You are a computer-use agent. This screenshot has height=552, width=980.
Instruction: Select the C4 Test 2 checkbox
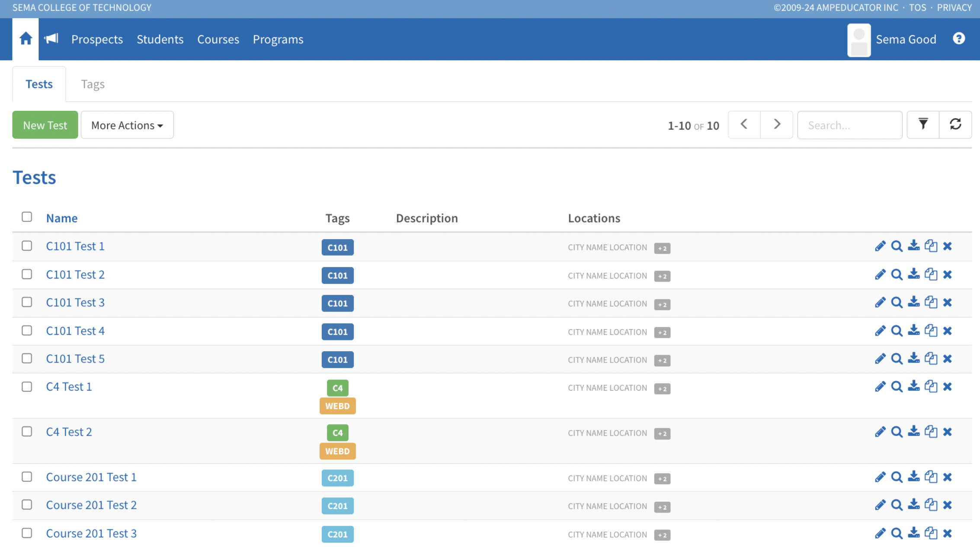click(x=27, y=431)
